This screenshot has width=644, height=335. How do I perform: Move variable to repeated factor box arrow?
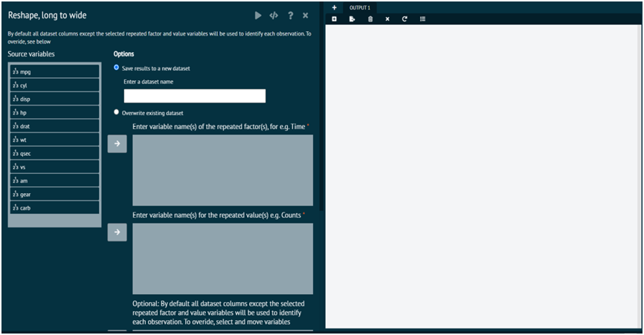tap(117, 144)
